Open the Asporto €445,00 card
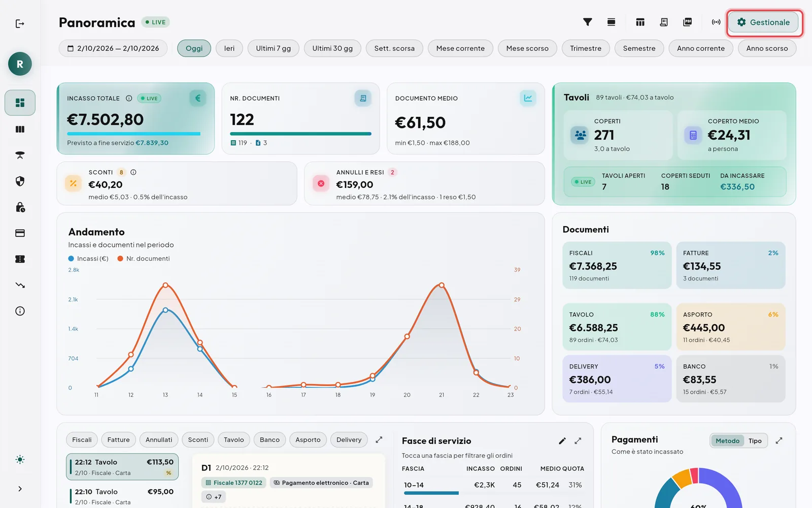Image resolution: width=812 pixels, height=508 pixels. [730, 327]
